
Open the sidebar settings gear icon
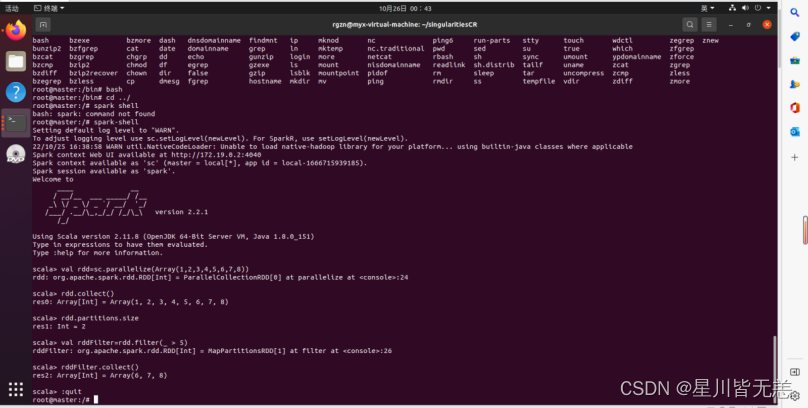click(x=795, y=396)
